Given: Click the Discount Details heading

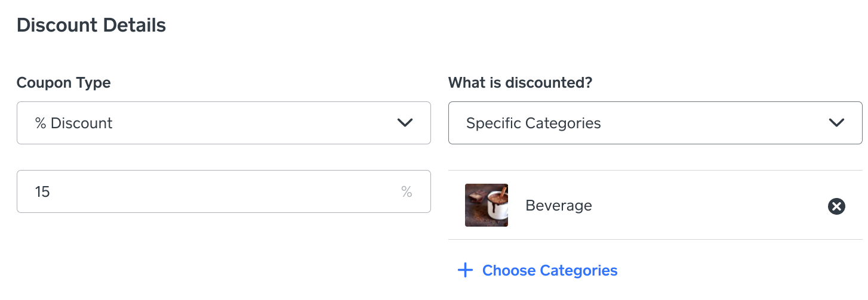Looking at the screenshot, I should click(91, 26).
